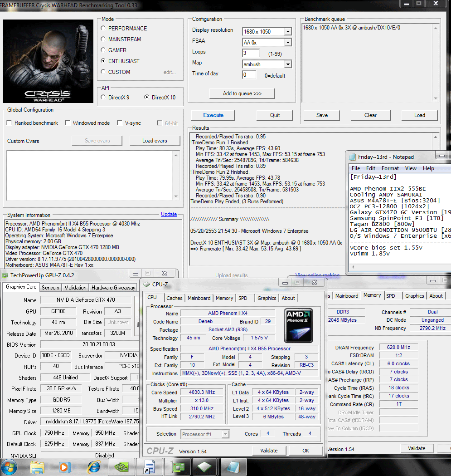
Task: Open the document shortcut on the taskbar
Action: 150,467
